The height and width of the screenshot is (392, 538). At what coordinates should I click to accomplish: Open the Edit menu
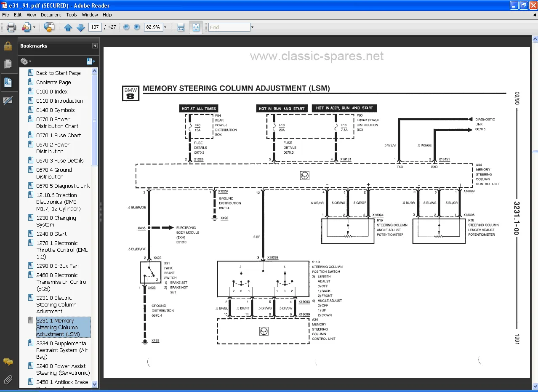tap(18, 15)
